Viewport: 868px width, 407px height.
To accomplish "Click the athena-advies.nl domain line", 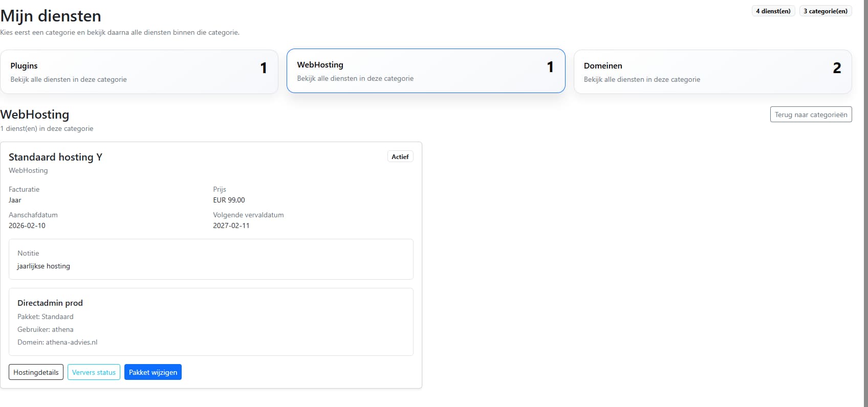I will pyautogui.click(x=57, y=342).
